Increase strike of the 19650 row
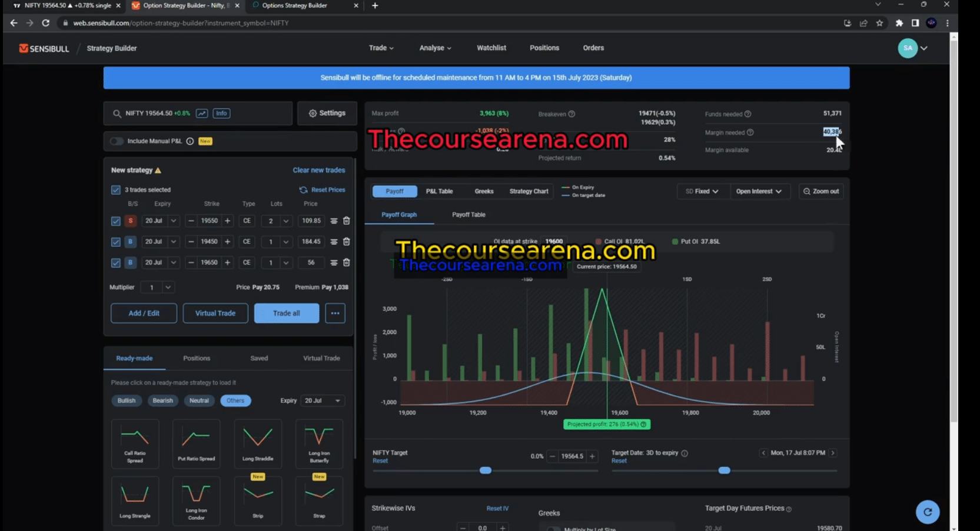Screen dimensions: 980x531 coord(227,263)
